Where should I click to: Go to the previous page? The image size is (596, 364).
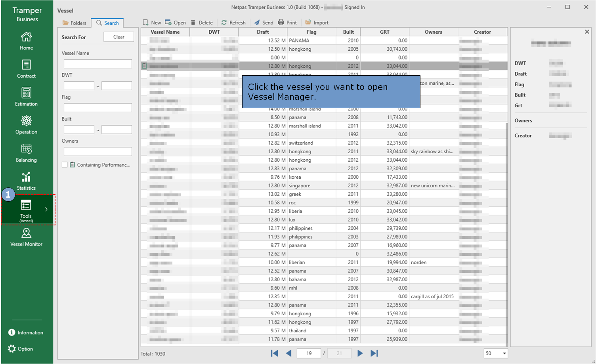point(288,353)
